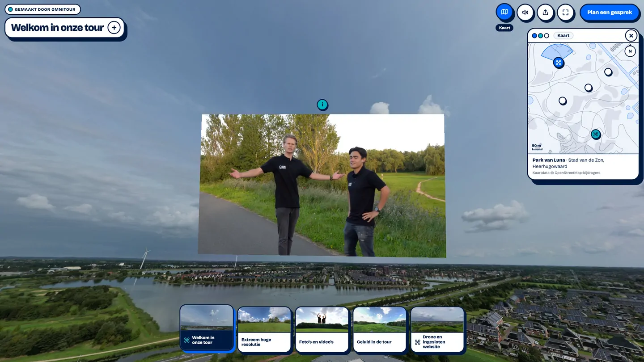Go to the "Foto's en video's" scene
This screenshot has width=644, height=362.
click(322, 329)
